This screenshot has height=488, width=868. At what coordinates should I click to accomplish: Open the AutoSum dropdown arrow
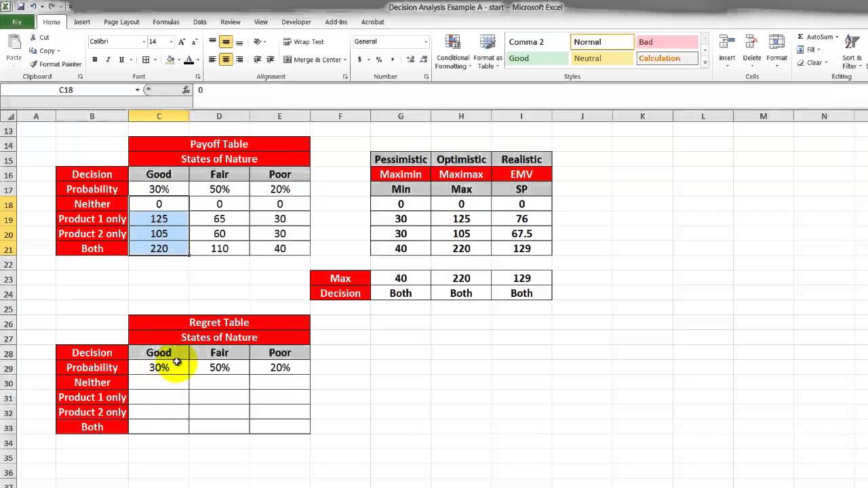(x=837, y=37)
